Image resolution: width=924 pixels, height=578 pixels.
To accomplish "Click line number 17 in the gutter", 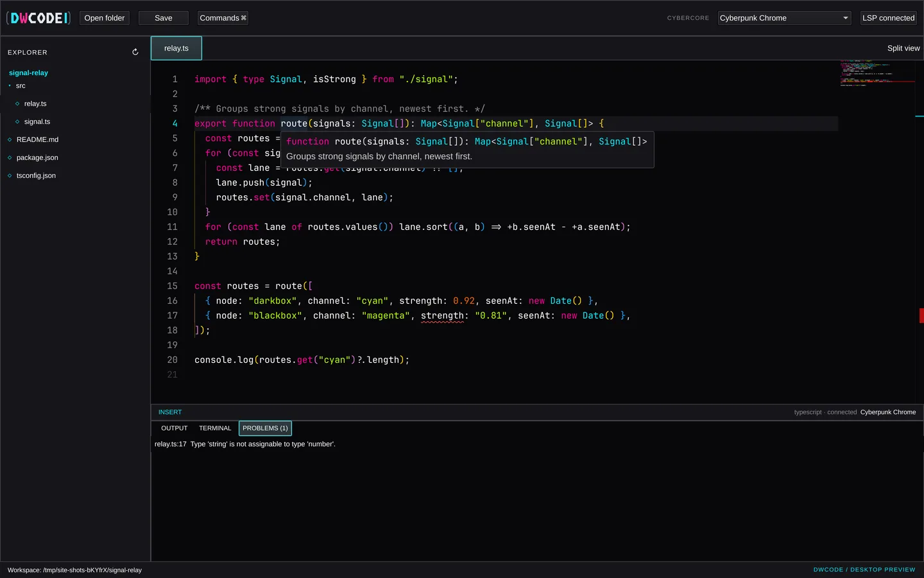I will 172,315.
